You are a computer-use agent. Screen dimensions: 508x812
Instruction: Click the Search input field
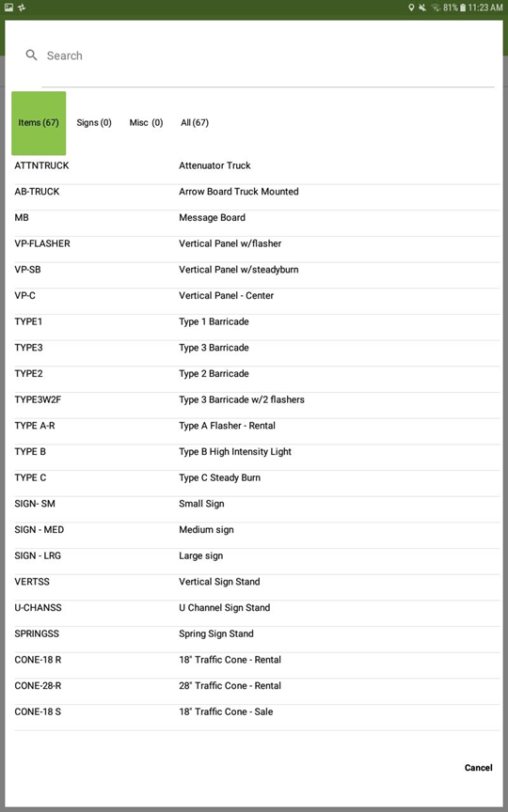pos(270,55)
